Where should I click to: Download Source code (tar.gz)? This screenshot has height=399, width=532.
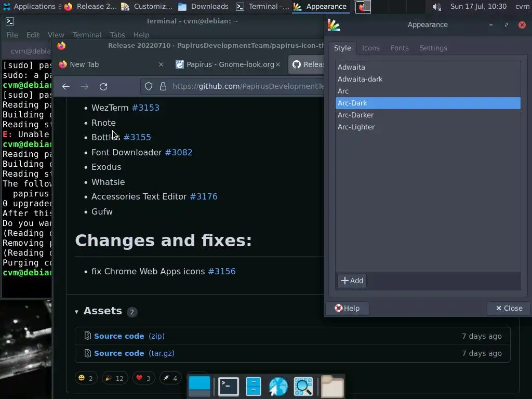[x=134, y=353]
